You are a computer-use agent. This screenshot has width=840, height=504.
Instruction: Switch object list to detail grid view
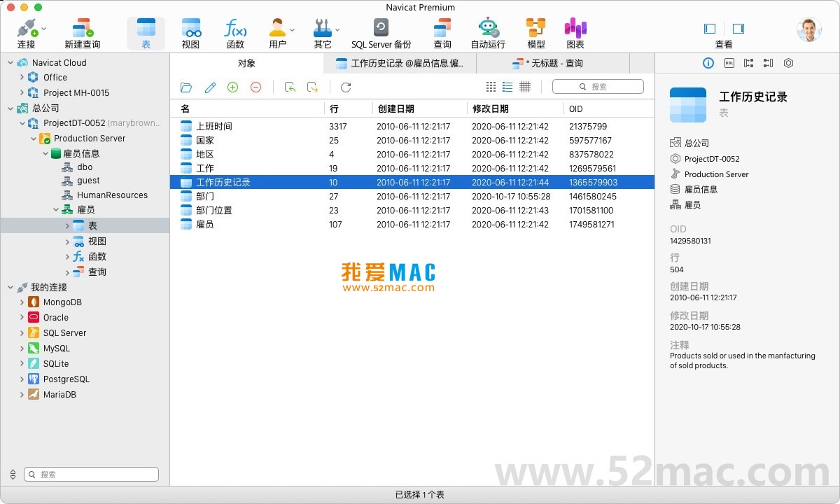(525, 87)
